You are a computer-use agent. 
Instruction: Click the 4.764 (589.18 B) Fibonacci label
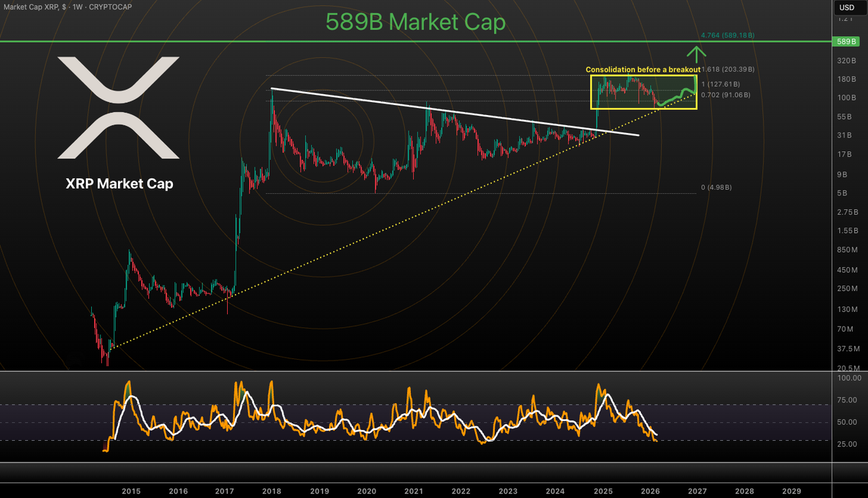tap(727, 34)
